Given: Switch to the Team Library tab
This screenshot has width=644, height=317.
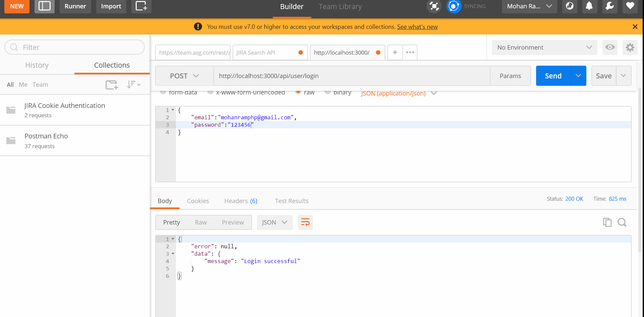Looking at the screenshot, I should pyautogui.click(x=340, y=6).
